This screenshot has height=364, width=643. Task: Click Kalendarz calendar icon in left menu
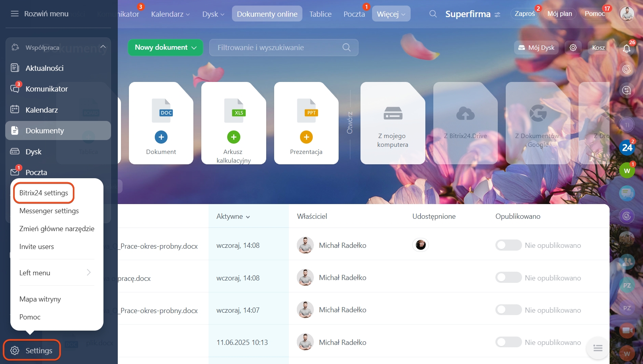click(15, 109)
